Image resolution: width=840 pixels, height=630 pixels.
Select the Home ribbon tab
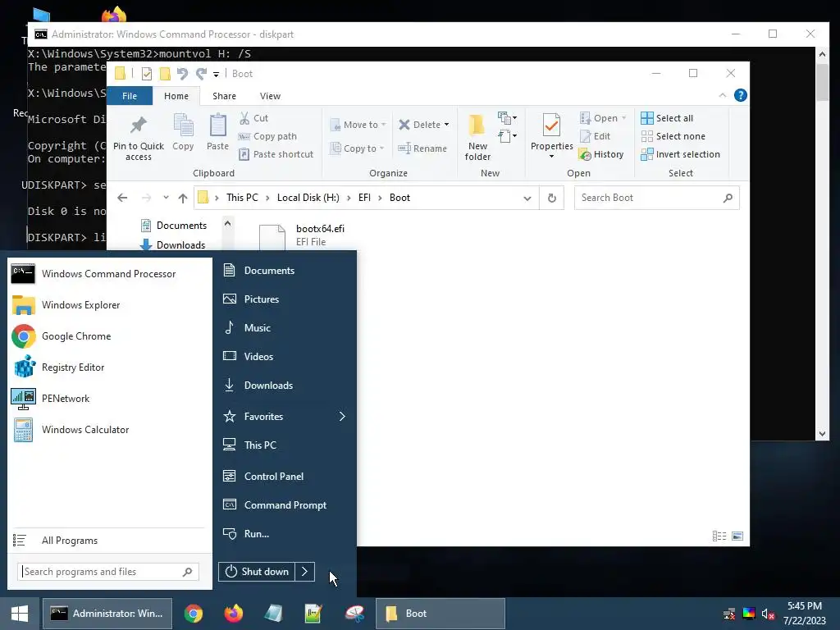176,96
